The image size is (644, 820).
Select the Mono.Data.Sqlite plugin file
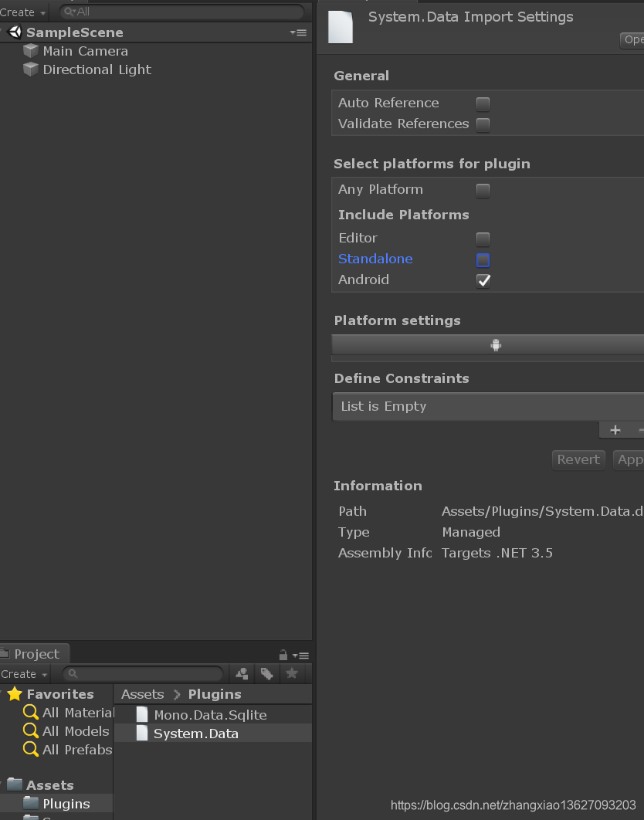tap(209, 714)
